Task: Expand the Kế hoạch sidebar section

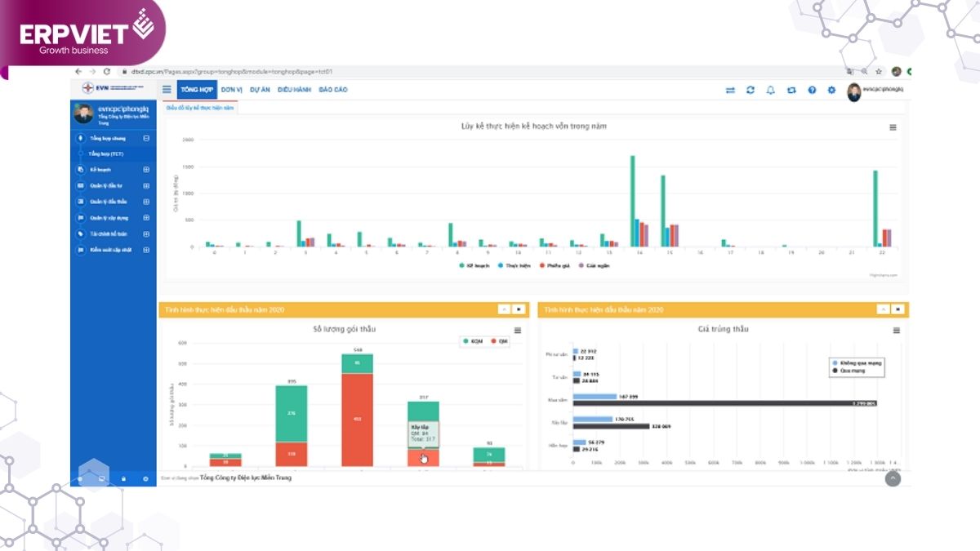Action: pyautogui.click(x=146, y=170)
